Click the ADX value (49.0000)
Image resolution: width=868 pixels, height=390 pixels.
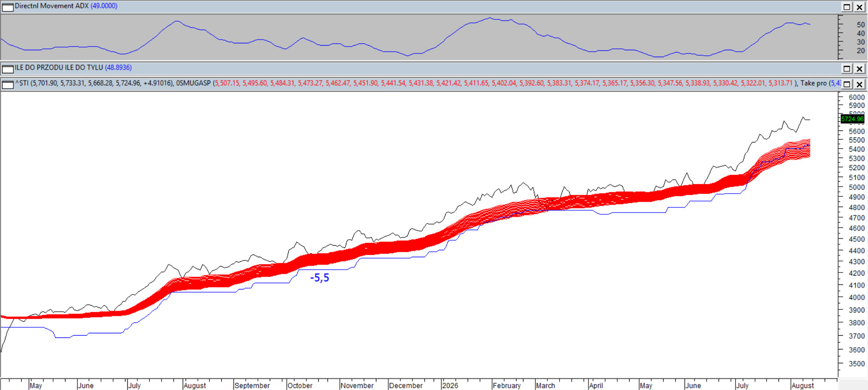pyautogui.click(x=104, y=6)
